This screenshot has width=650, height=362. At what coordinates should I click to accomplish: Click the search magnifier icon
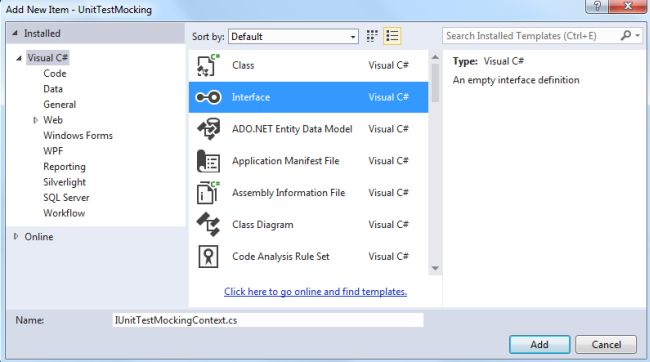(x=626, y=36)
